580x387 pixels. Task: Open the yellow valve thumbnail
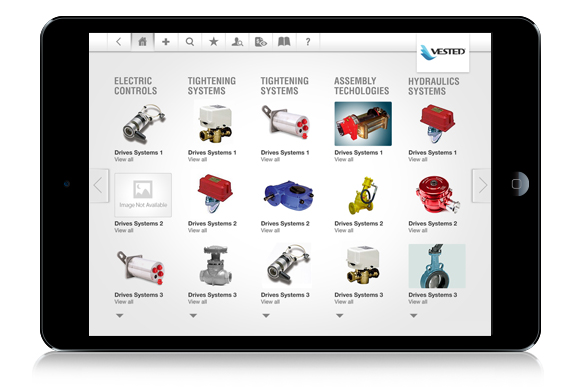click(x=363, y=195)
